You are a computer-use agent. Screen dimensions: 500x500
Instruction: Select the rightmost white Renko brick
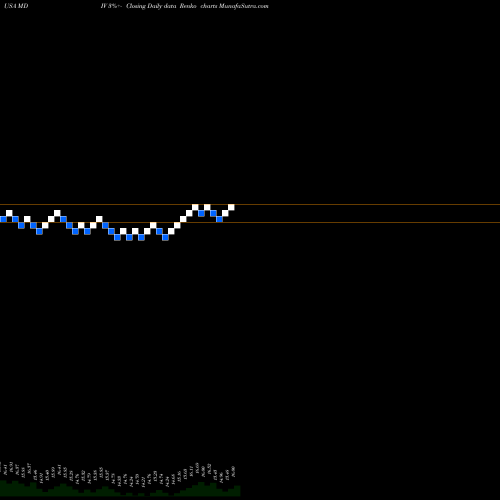pos(231,207)
